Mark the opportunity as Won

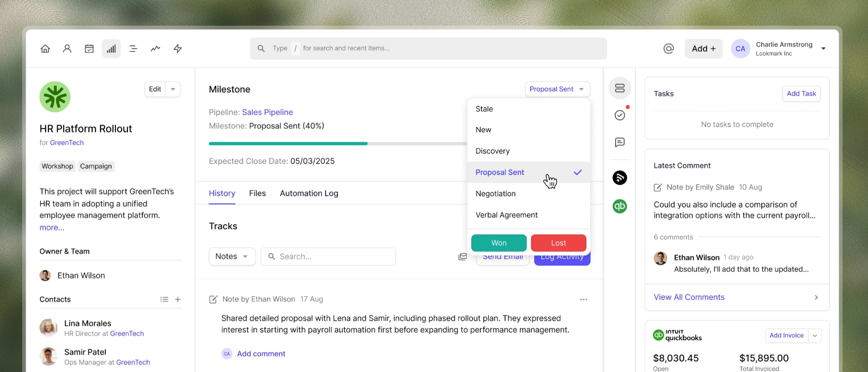tap(499, 243)
